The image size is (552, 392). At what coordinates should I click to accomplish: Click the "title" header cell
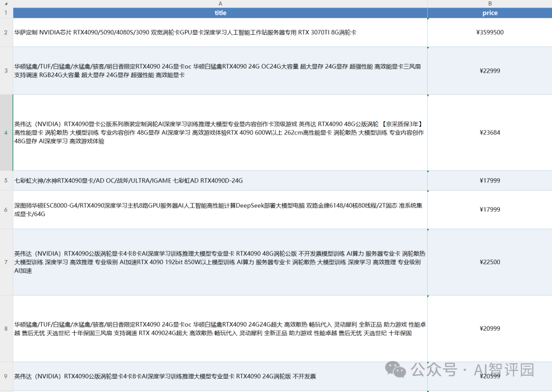(220, 13)
